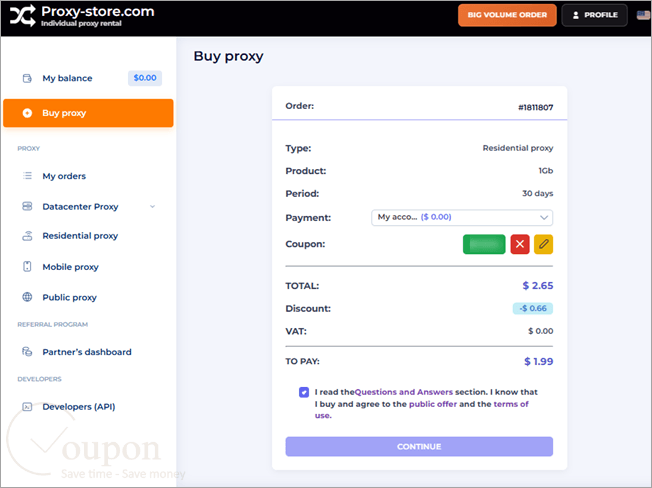The height and width of the screenshot is (488, 652).
Task: Click the coins icon beside Partner's dashboard
Action: click(27, 352)
